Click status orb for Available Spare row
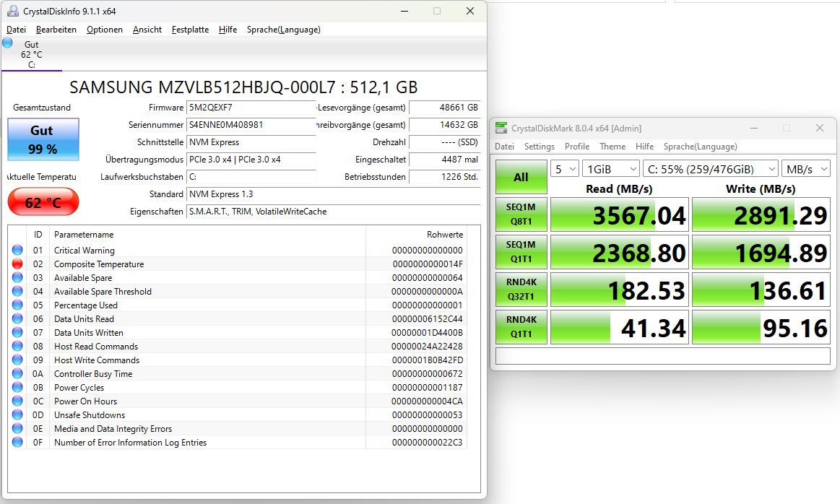 point(17,277)
